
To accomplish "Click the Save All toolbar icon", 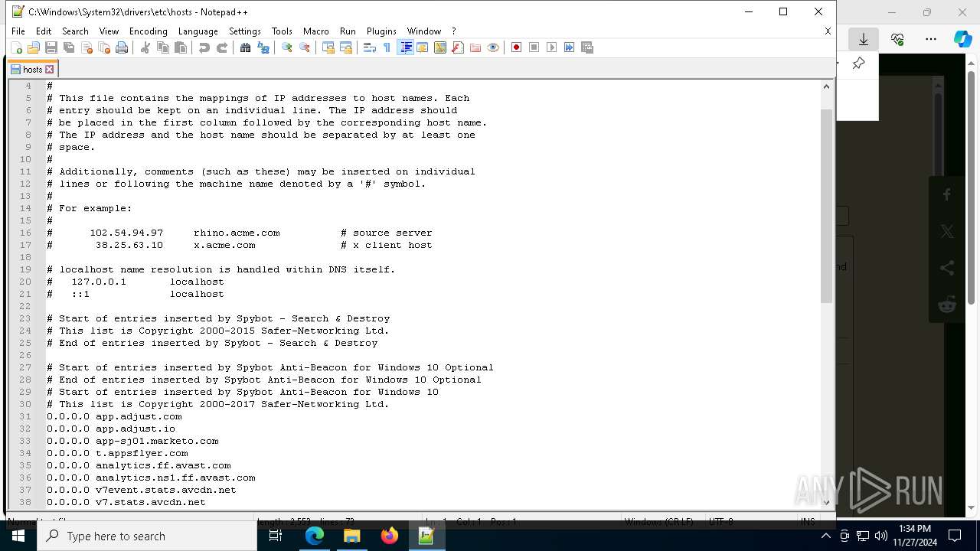I will point(69,47).
